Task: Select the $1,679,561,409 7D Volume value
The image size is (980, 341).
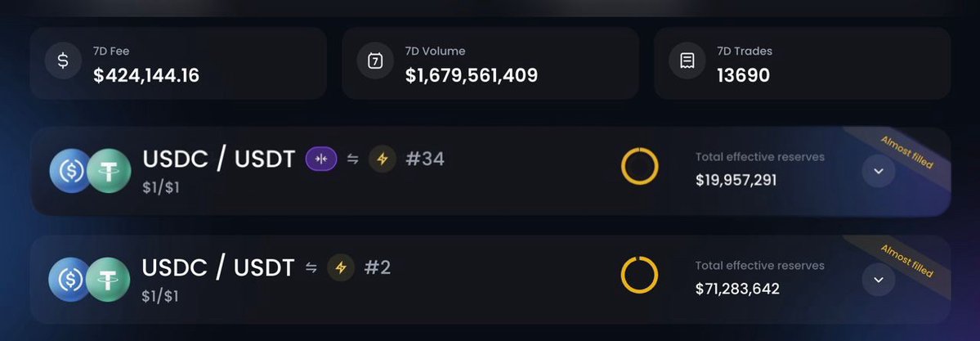Action: pyautogui.click(x=472, y=76)
